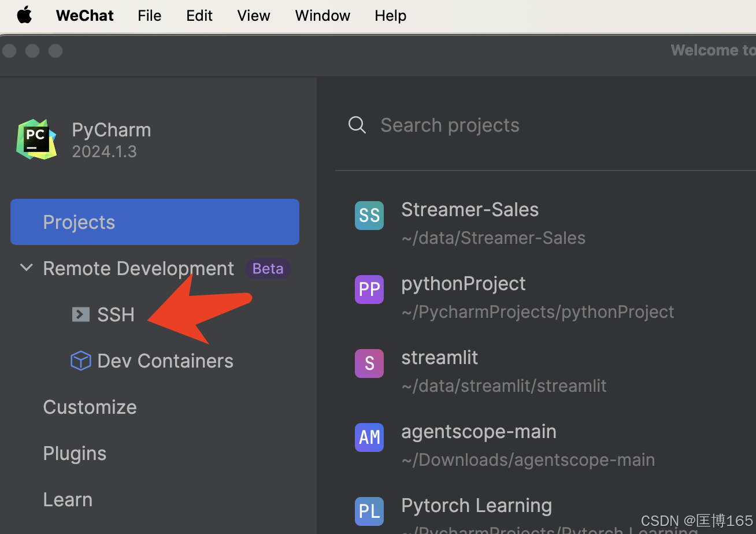Open the View menu
The height and width of the screenshot is (534, 756).
coord(254,16)
